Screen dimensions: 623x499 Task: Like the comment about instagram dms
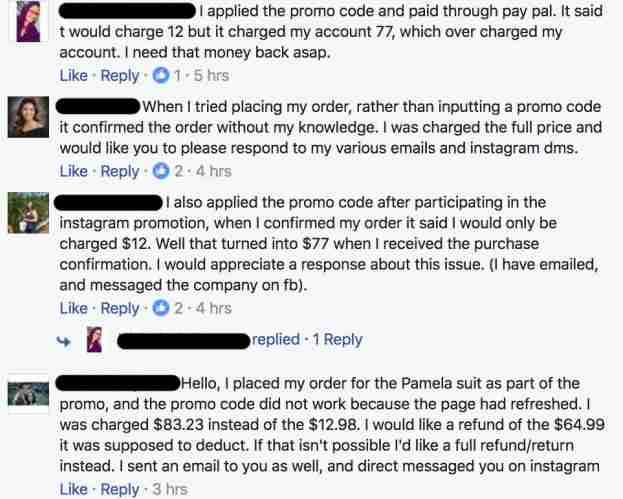coord(74,171)
